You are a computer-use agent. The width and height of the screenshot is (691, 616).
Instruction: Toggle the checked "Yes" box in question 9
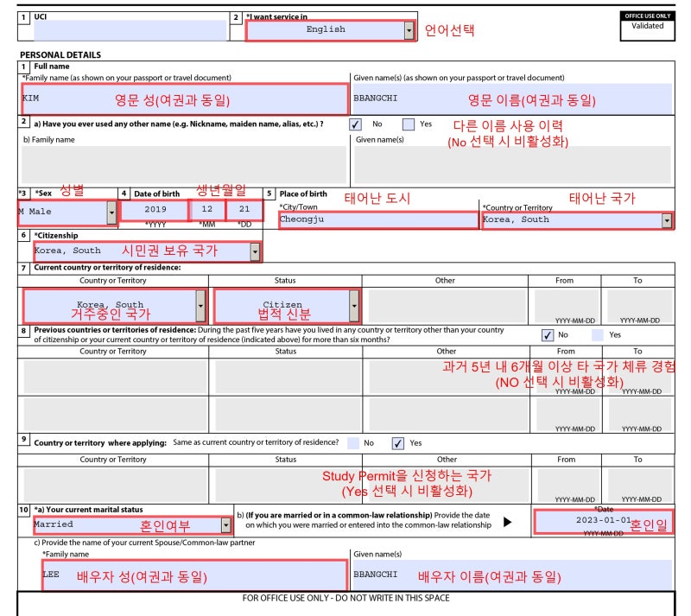[x=396, y=443]
